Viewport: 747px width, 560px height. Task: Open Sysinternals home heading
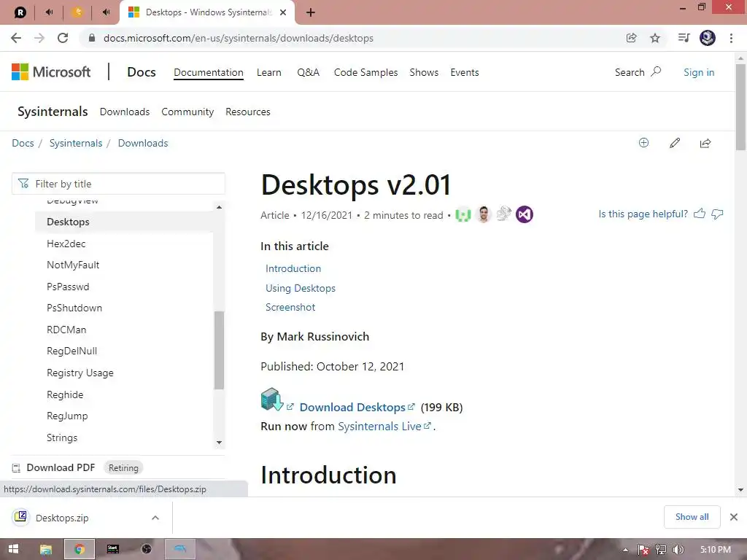point(53,112)
